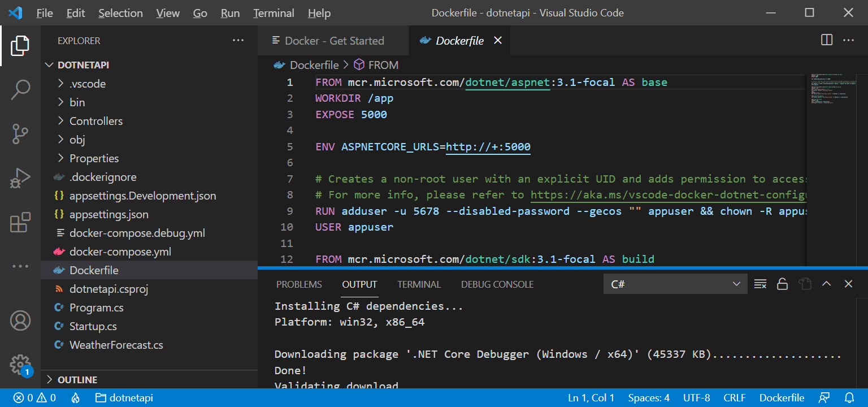Open the C# output channel dropdown

click(x=675, y=284)
